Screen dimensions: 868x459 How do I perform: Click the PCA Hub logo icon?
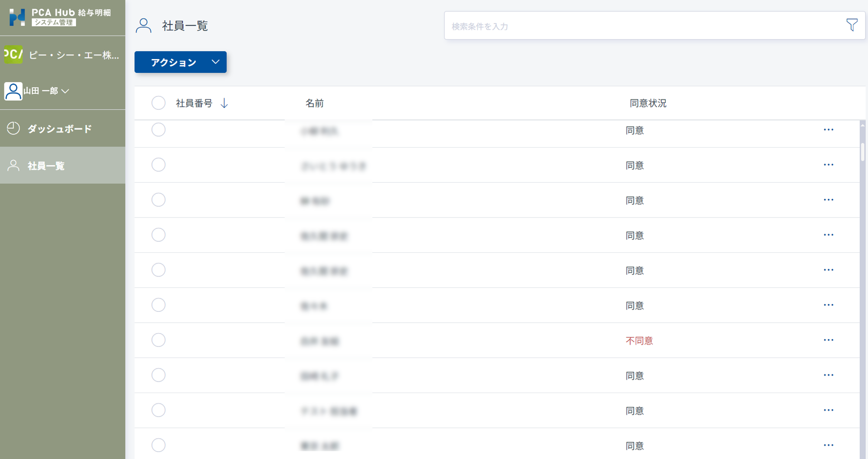tap(17, 17)
